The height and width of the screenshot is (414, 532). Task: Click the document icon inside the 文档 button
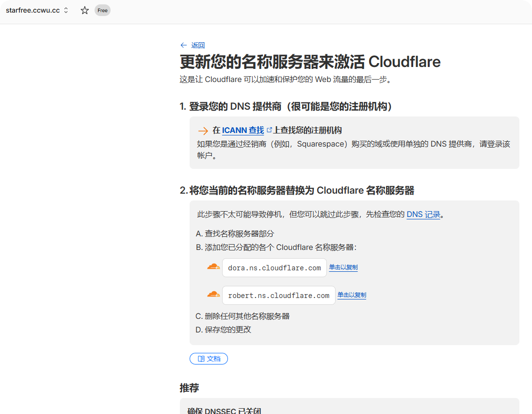[x=202, y=359]
